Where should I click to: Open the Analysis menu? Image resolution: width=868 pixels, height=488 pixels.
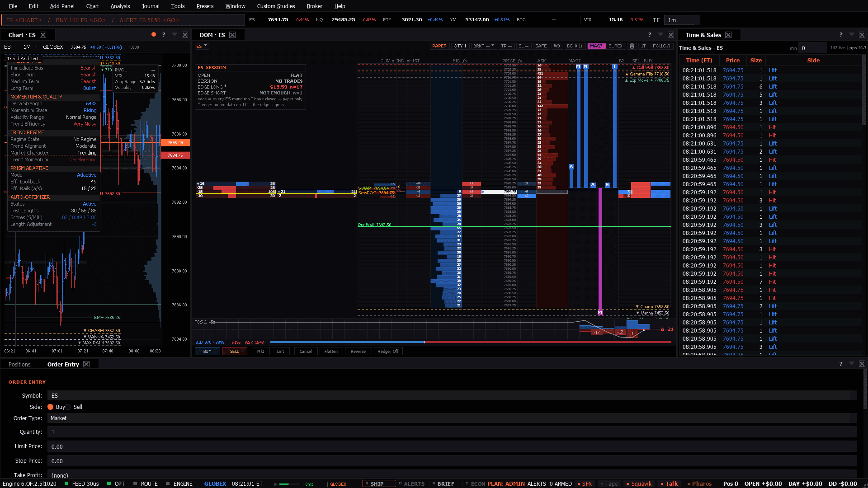tap(120, 6)
